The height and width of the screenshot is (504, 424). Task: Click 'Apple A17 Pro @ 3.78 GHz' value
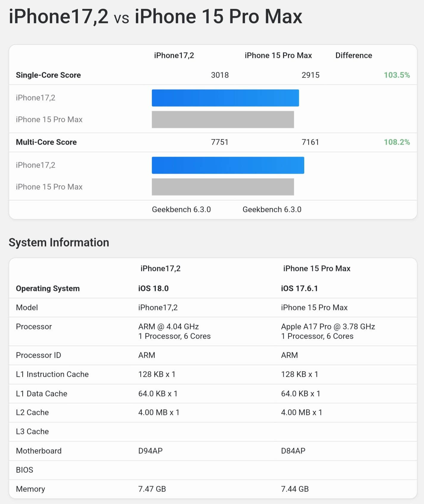[x=328, y=327]
